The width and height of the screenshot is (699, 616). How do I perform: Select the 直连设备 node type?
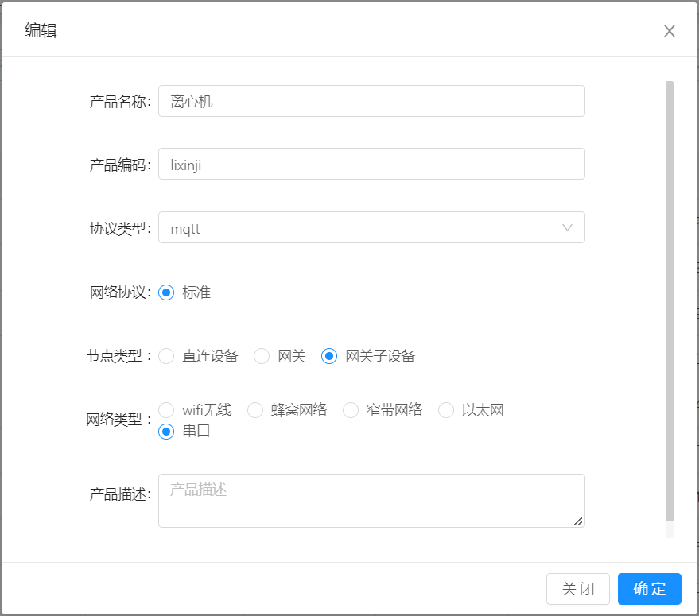click(166, 356)
